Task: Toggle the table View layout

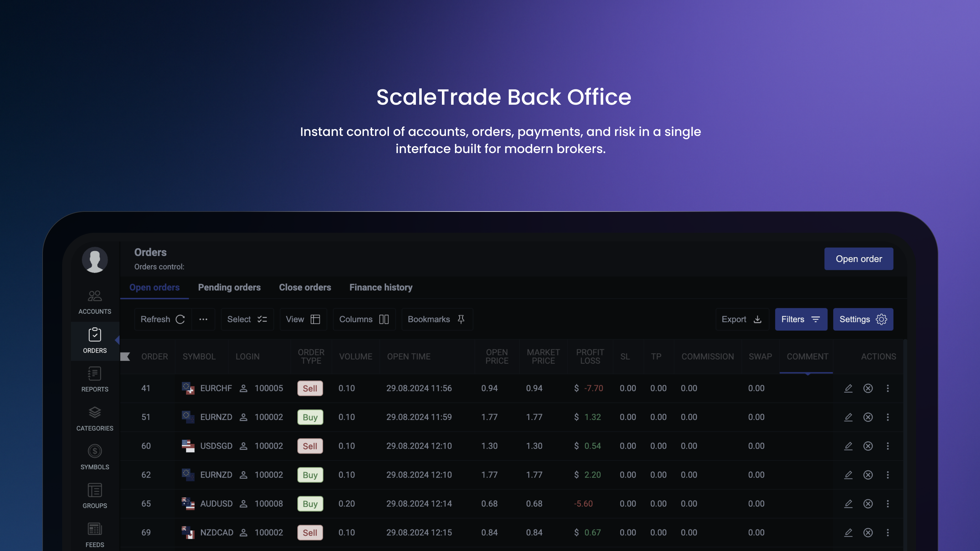Action: (x=303, y=319)
